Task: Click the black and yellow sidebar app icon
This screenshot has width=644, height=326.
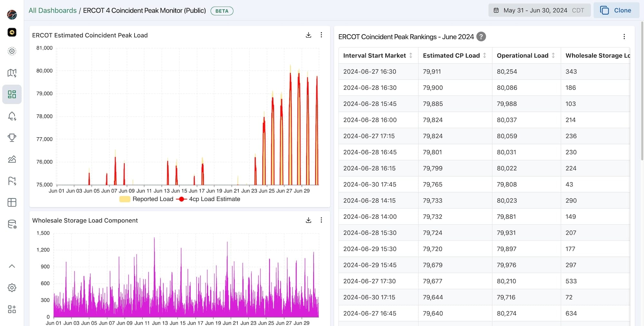Action: [12, 32]
